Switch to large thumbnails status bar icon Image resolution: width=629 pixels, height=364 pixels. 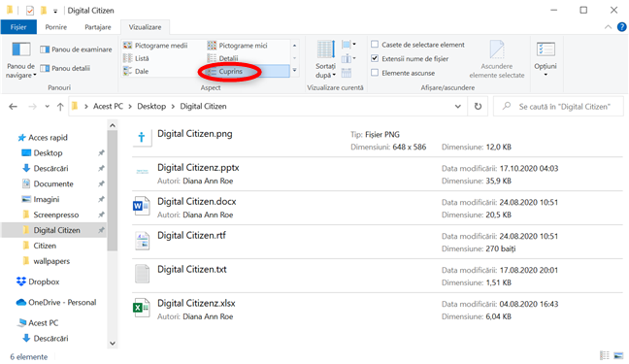(618, 355)
